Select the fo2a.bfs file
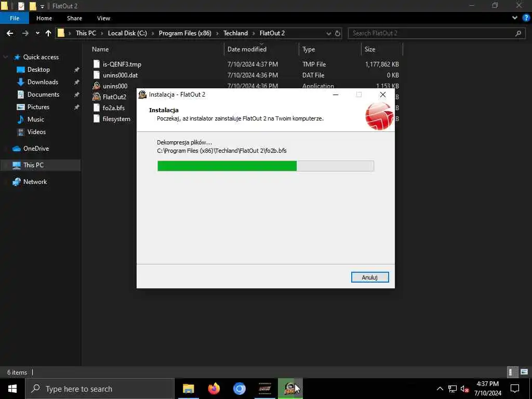This screenshot has width=532, height=399. [114, 108]
